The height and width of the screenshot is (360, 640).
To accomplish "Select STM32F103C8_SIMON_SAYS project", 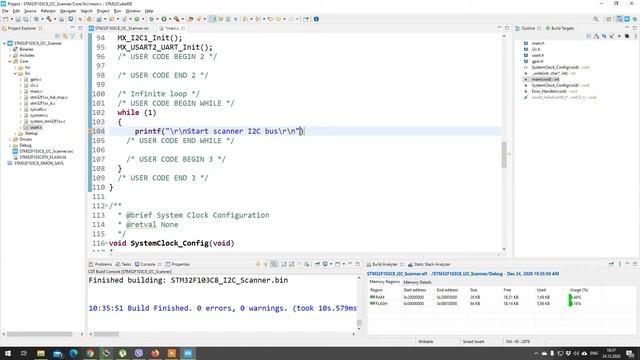I will click(39, 163).
